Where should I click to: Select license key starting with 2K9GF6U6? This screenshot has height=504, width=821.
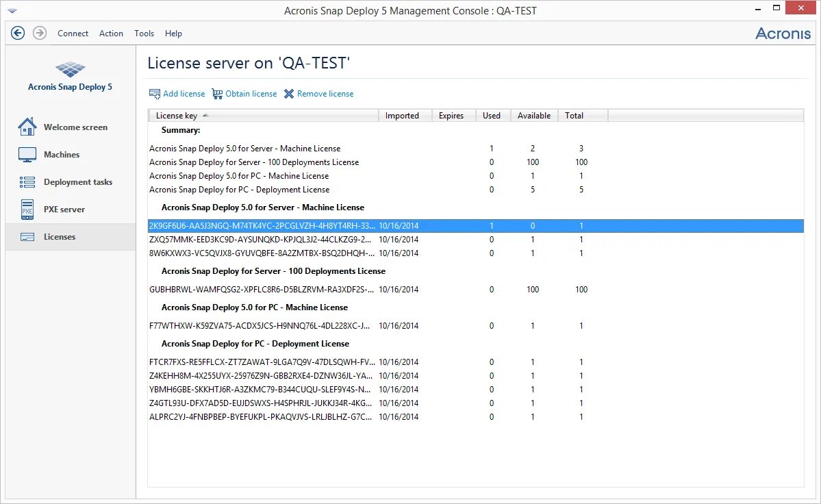[x=475, y=225]
